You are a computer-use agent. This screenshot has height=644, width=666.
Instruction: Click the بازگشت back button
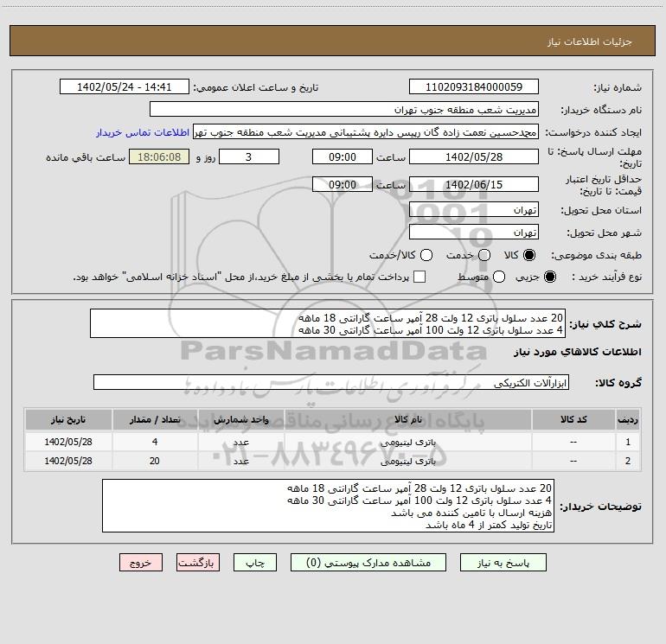point(198,562)
